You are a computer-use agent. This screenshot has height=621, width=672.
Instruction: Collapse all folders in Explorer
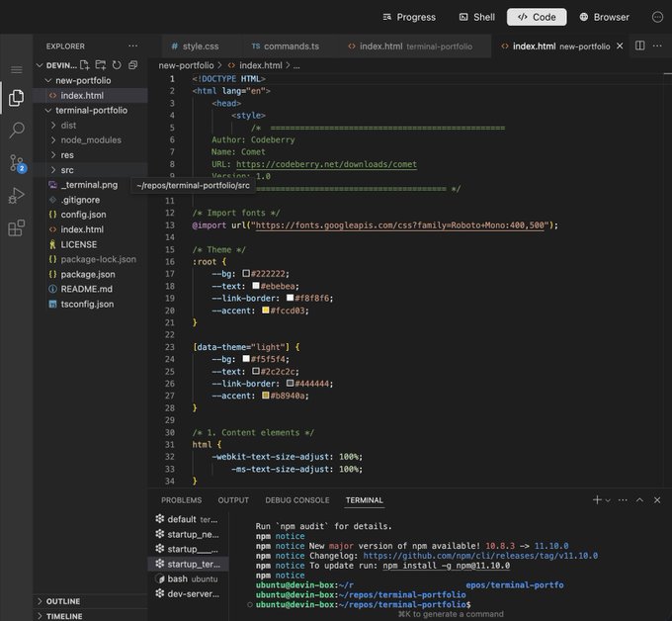[x=133, y=64]
